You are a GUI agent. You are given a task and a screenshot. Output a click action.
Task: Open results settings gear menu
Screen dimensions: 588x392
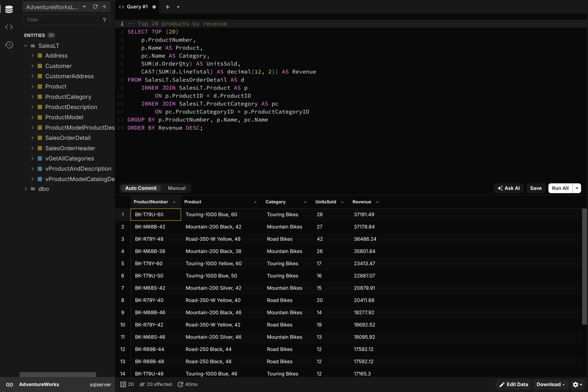coord(577,384)
